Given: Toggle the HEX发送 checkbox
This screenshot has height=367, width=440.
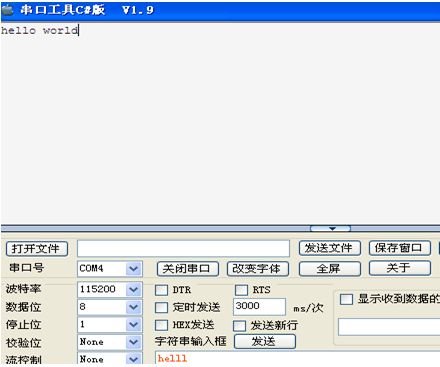Looking at the screenshot, I should 161,325.
